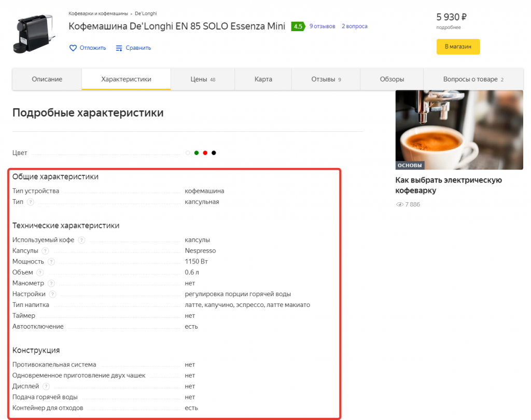The height and width of the screenshot is (420, 531).
Task: Click the 7 886 views count
Action: pyautogui.click(x=412, y=205)
